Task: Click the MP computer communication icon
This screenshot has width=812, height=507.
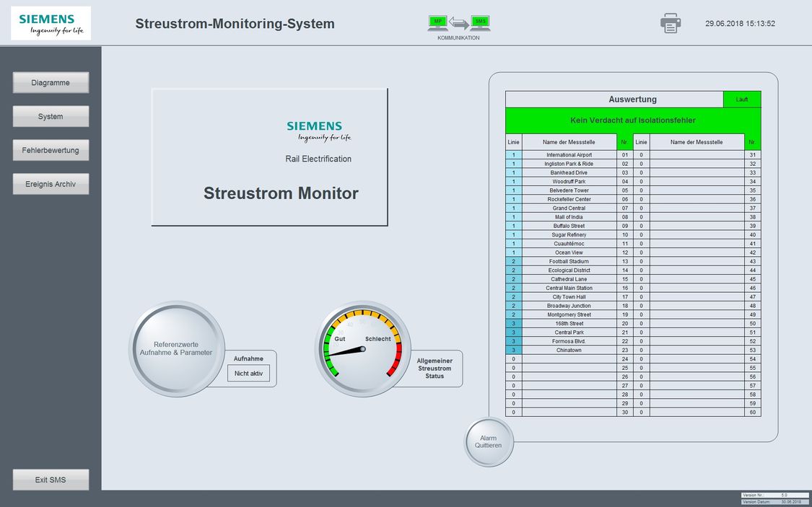Action: click(438, 23)
